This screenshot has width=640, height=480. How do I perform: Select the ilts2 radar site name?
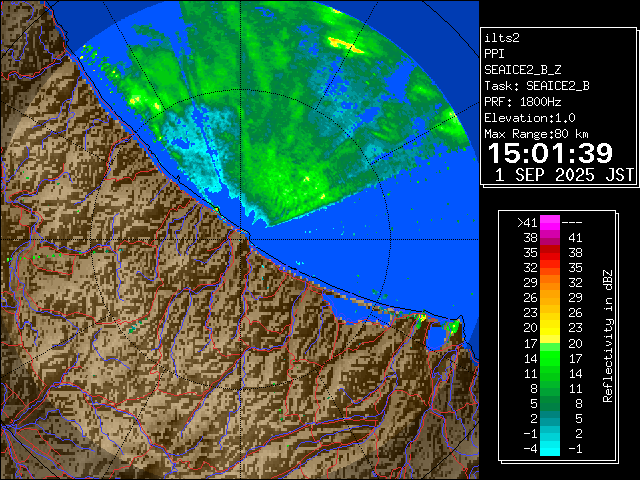[x=503, y=38]
